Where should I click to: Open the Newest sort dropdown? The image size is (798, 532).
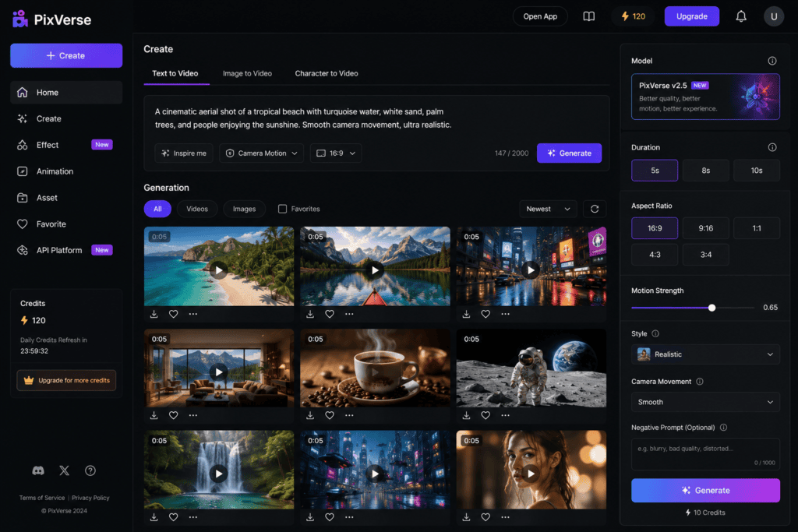tap(548, 209)
